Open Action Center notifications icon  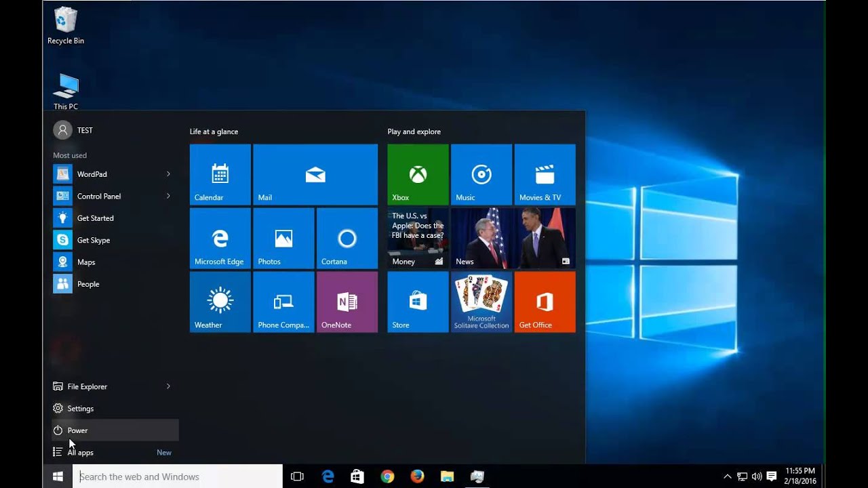(x=772, y=476)
